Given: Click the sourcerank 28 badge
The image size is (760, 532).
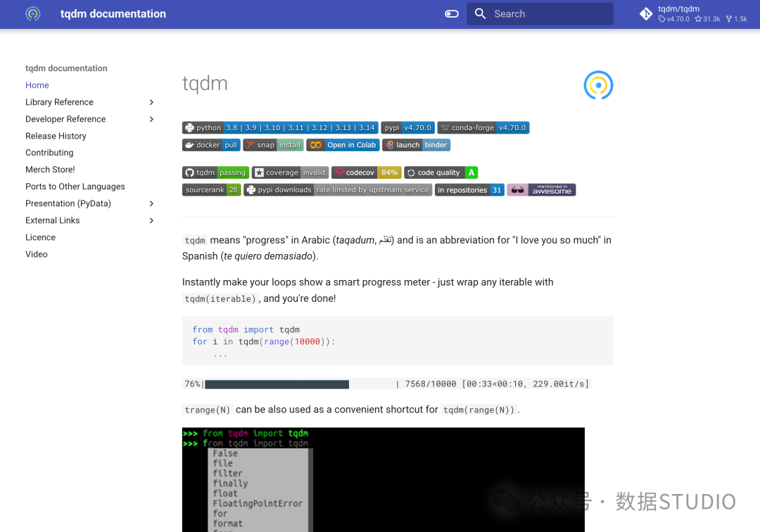Looking at the screenshot, I should (x=211, y=190).
